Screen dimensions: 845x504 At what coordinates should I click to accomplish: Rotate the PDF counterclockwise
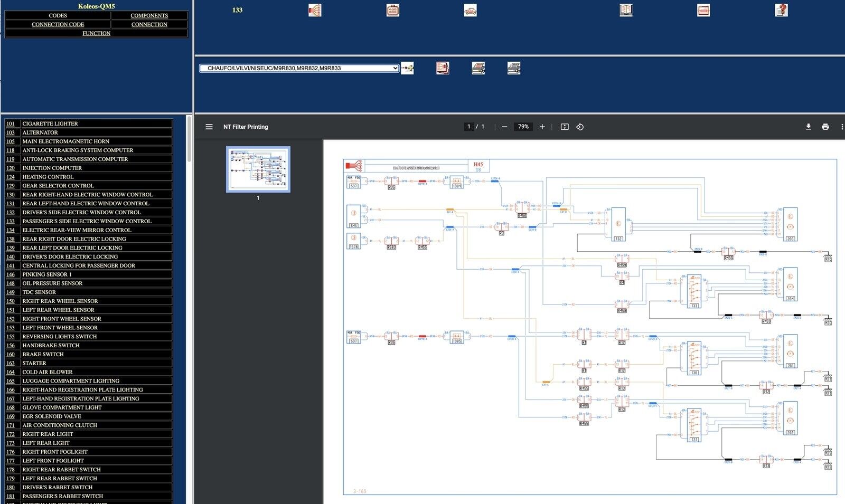(580, 127)
